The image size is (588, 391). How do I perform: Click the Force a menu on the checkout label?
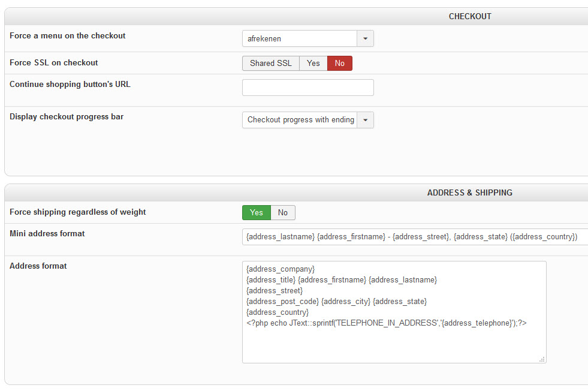click(x=68, y=35)
